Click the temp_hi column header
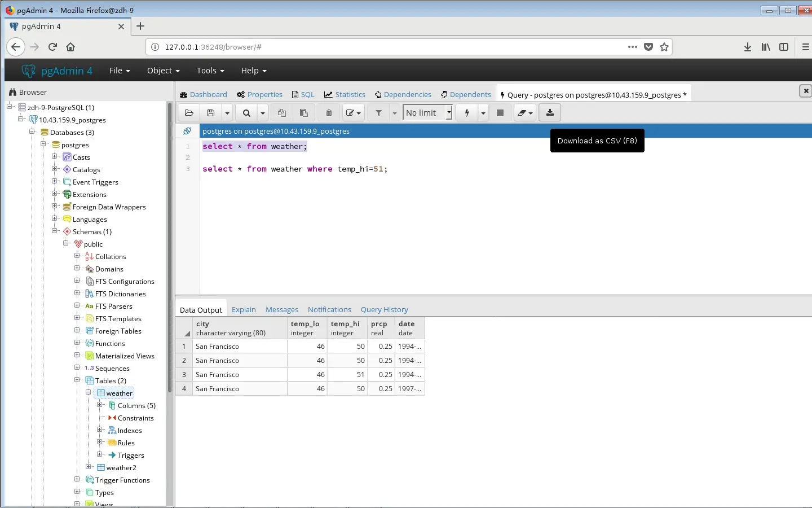812x508 pixels. [x=347, y=328]
